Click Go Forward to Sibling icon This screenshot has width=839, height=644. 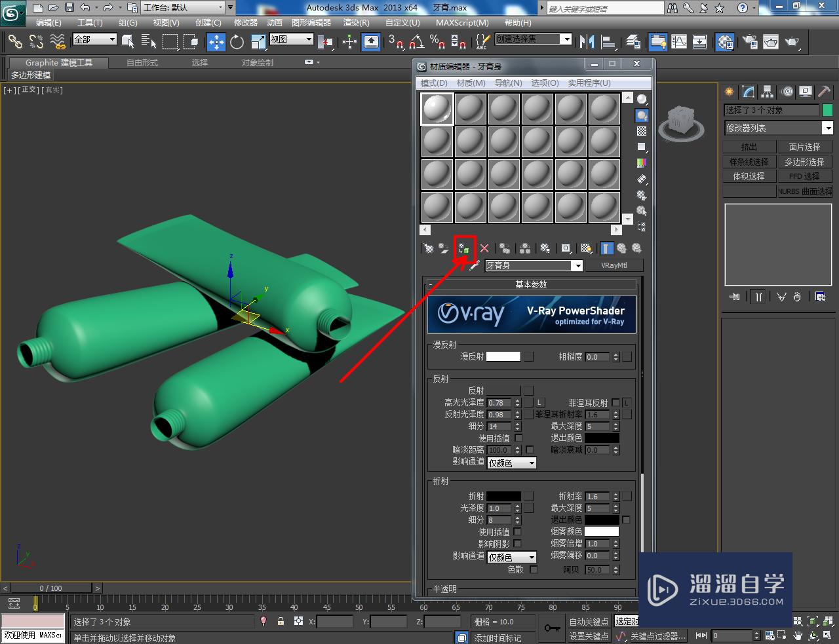(636, 248)
